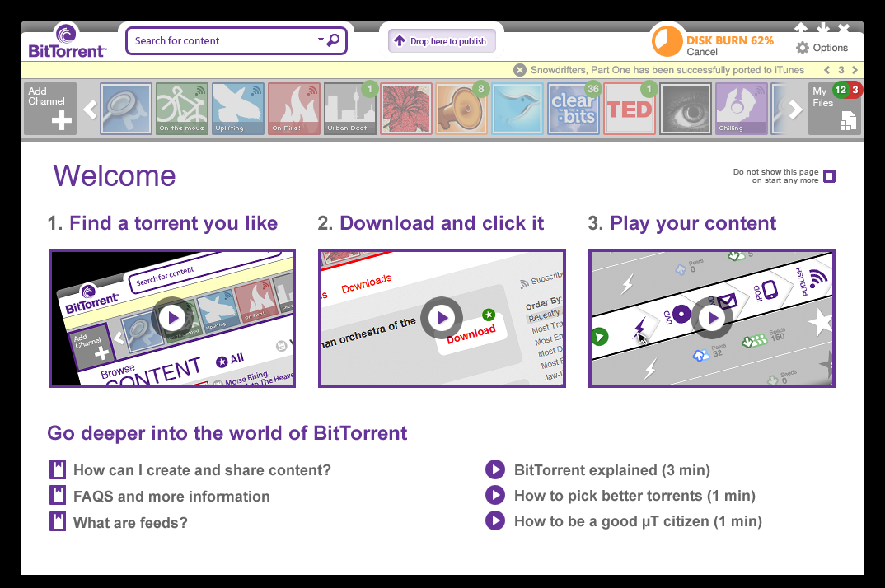885x588 pixels.
Task: Play the Play your content video
Action: pos(712,318)
